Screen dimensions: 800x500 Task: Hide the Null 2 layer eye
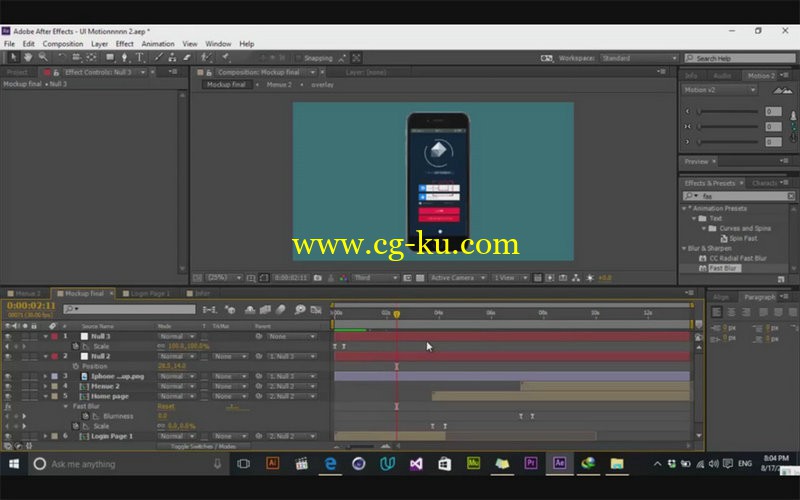click(x=8, y=357)
